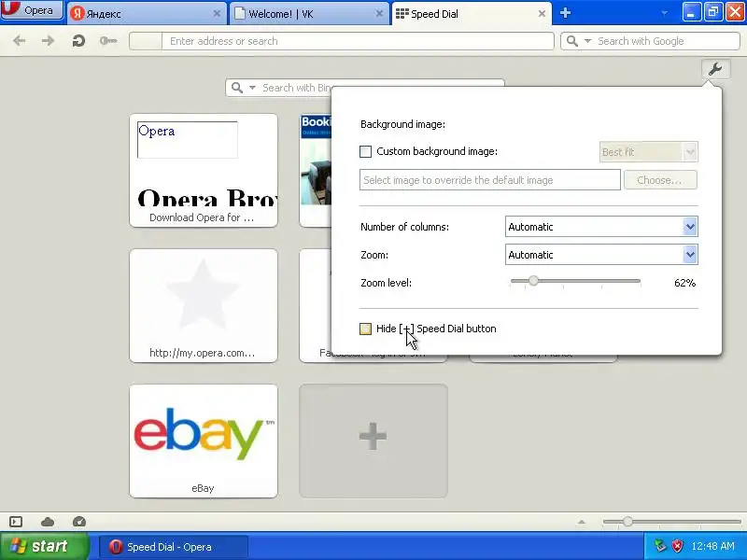The height and width of the screenshot is (560, 747).
Task: Open my.opera.com speed dial entry
Action: point(204,306)
